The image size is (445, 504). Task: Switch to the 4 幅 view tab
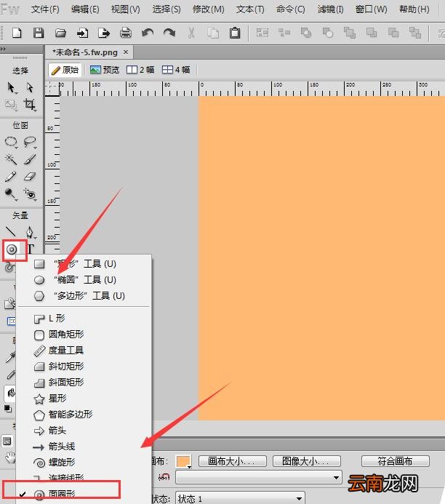176,70
